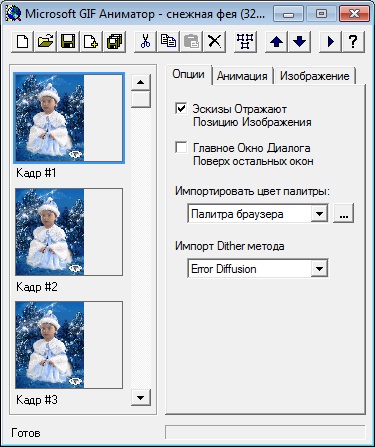Cut the selected frame with scissors

pos(145,42)
